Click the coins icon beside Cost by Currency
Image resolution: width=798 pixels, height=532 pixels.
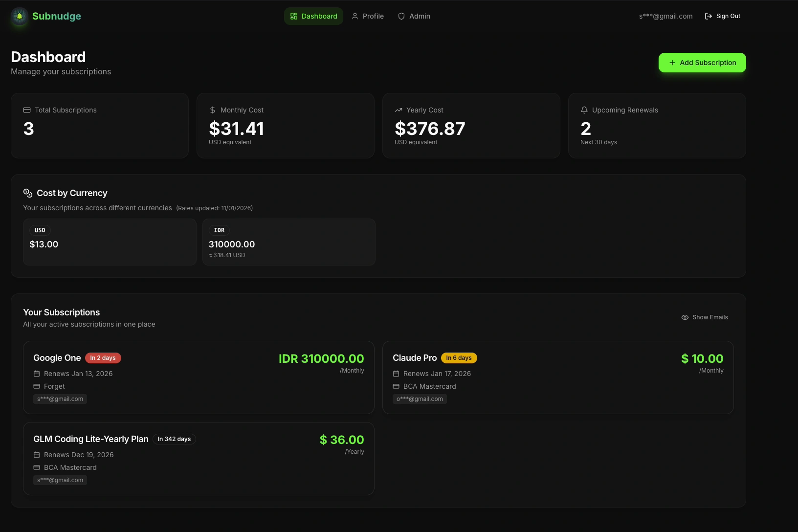tap(27, 192)
